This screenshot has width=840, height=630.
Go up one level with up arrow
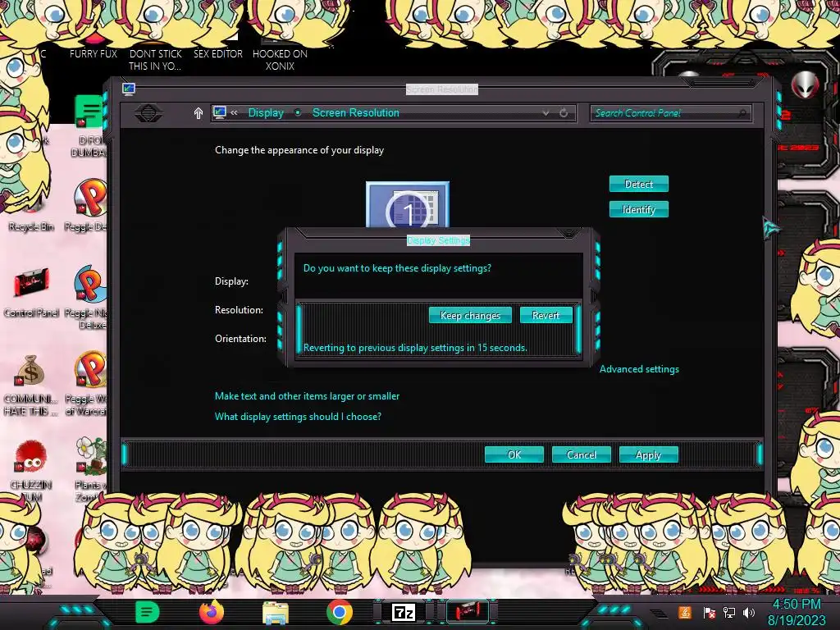[x=199, y=113]
